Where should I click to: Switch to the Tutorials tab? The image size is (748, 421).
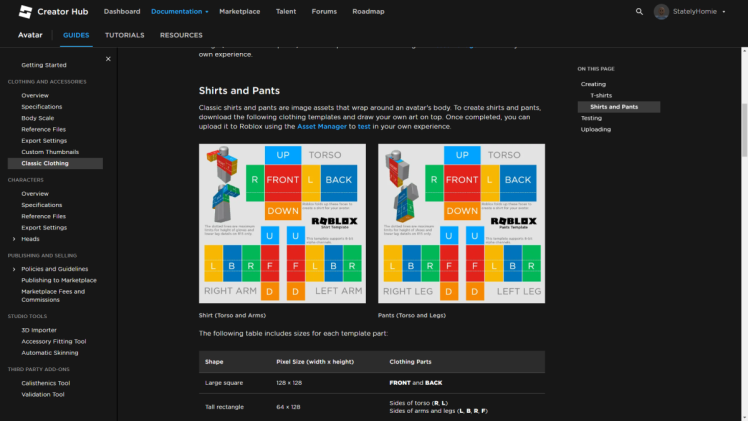point(125,35)
